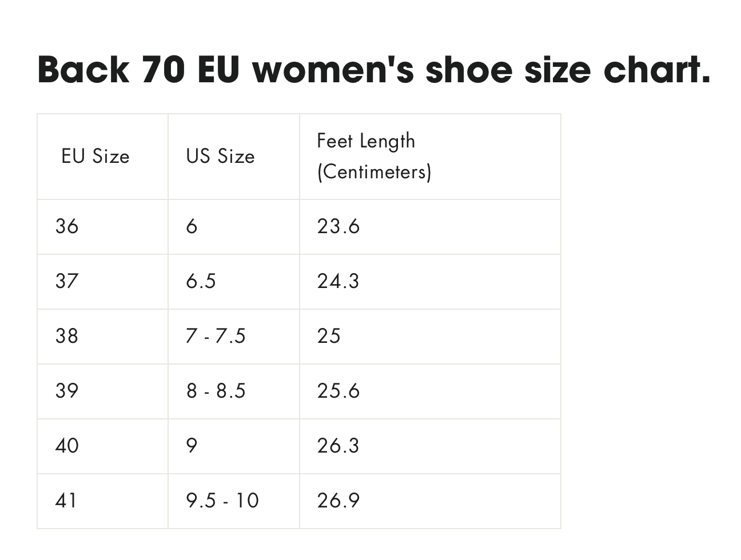The width and height of the screenshot is (741, 560).
Task: Select the 25.6 feet length cell
Action: (338, 391)
